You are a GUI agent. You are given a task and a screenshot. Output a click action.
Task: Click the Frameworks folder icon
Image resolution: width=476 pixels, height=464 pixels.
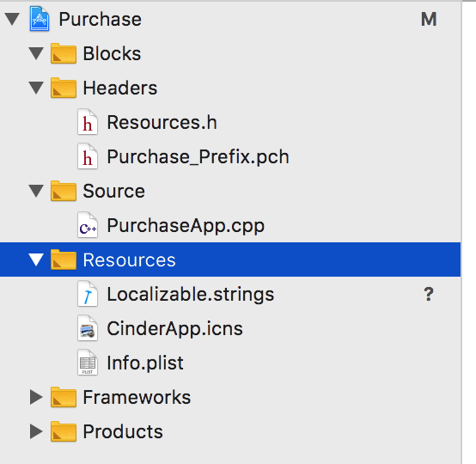point(64,397)
